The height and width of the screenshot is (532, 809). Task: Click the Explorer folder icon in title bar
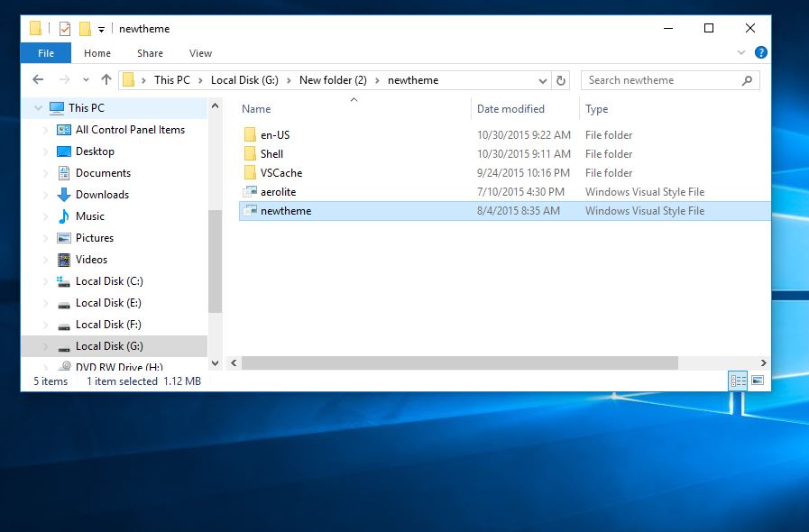[35, 28]
